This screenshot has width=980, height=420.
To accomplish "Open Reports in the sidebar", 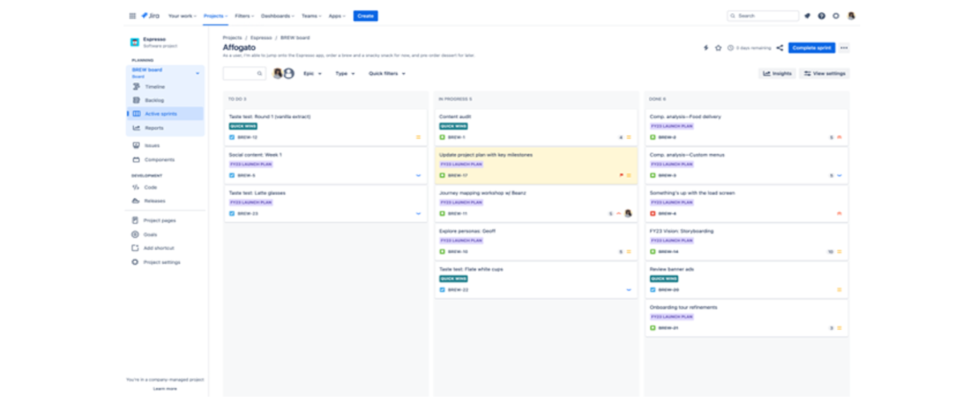I will [165, 128].
